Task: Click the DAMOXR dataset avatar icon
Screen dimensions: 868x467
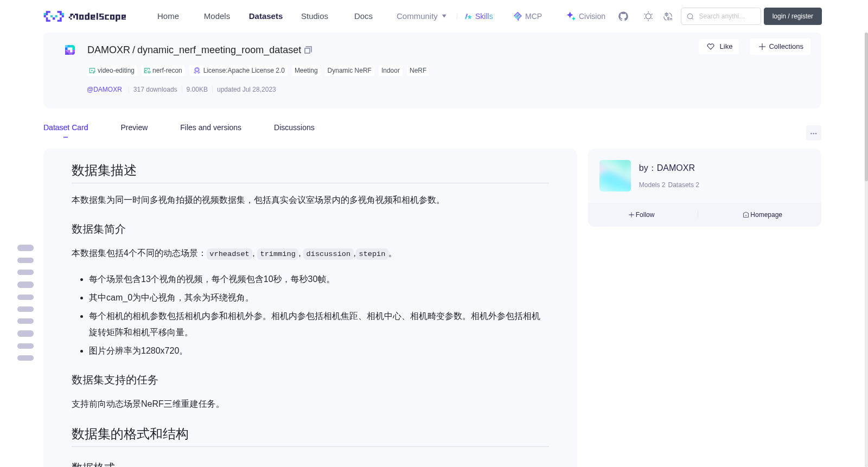Action: pyautogui.click(x=70, y=50)
